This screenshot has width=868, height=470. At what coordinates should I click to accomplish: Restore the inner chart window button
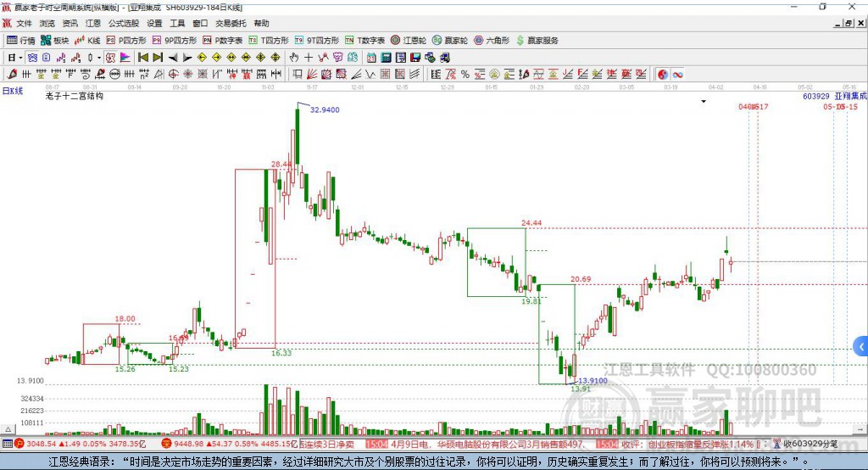[849, 23]
